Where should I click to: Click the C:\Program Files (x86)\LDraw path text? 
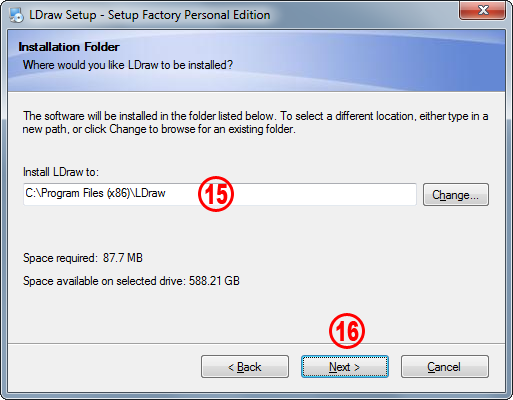(95, 193)
